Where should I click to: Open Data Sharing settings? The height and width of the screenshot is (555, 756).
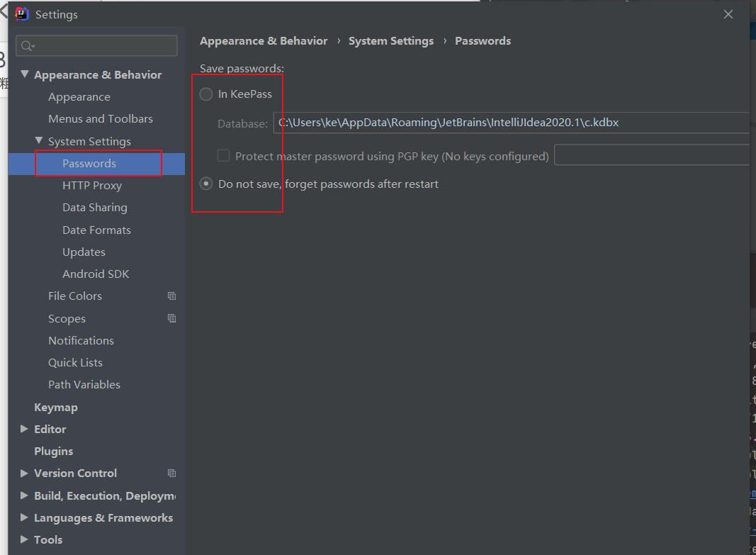[95, 208]
